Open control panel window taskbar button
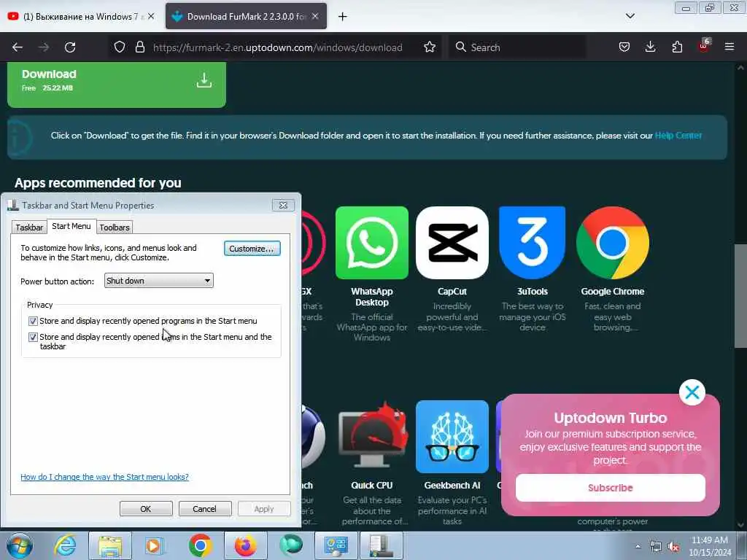The width and height of the screenshot is (747, 560). (336, 545)
